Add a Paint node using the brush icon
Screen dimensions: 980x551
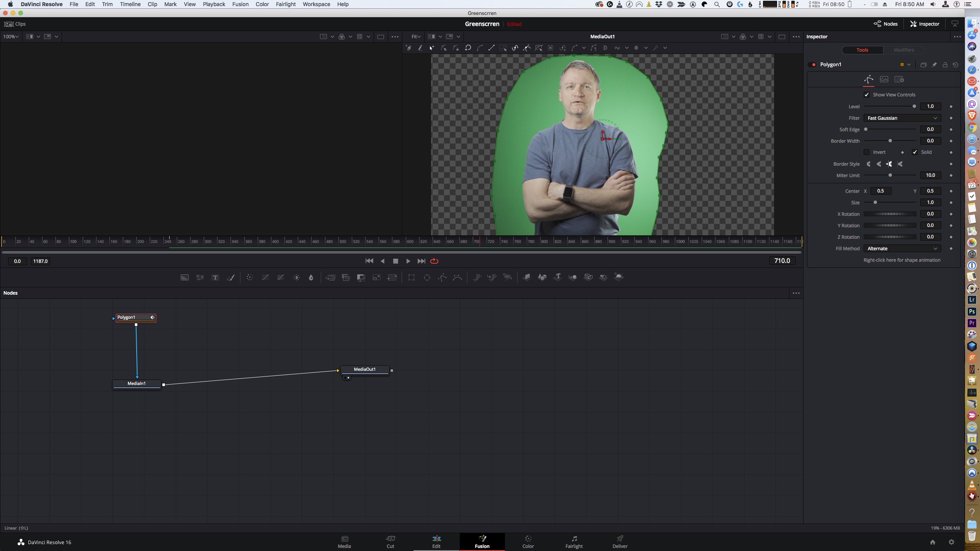(x=230, y=277)
